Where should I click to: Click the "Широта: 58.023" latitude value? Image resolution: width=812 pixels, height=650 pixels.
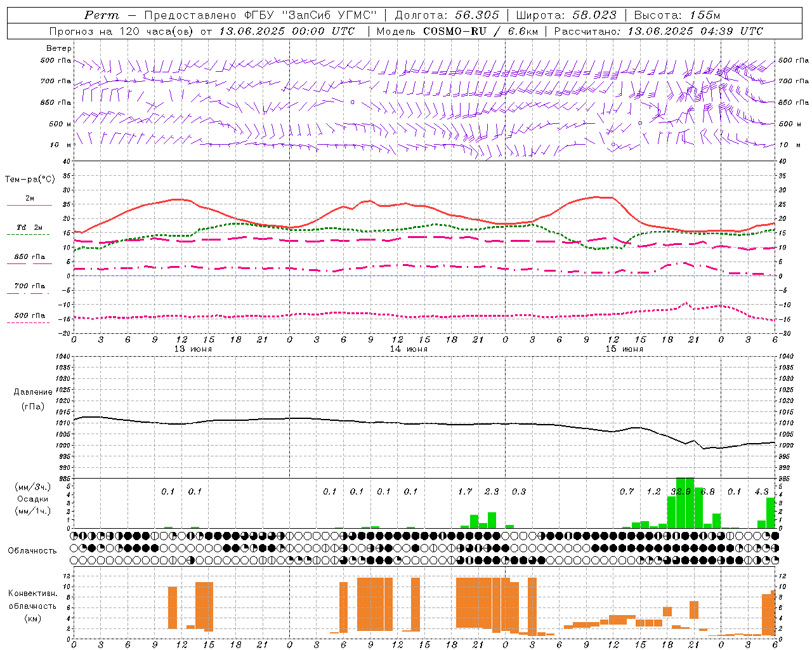(x=566, y=15)
